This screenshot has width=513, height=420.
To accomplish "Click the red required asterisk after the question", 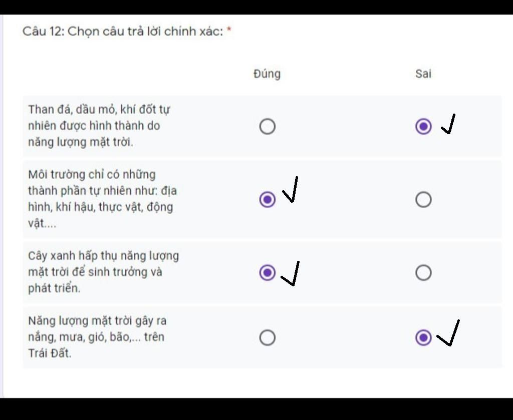I will 229,31.
